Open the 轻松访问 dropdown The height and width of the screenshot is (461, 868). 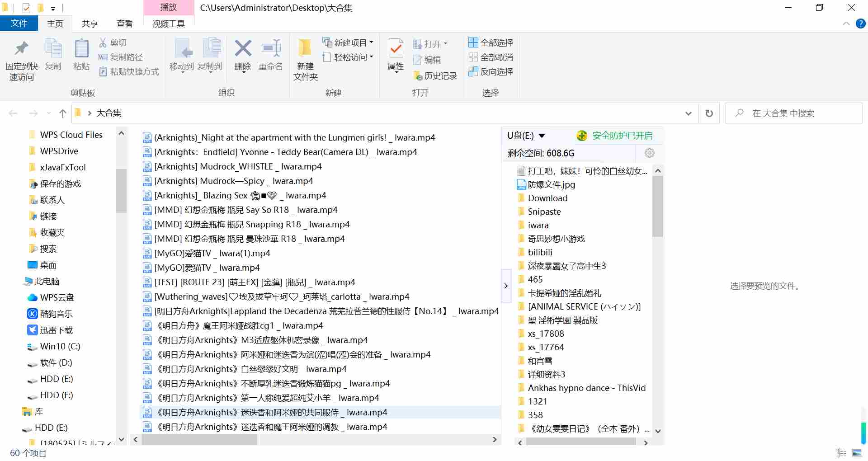[x=348, y=57]
